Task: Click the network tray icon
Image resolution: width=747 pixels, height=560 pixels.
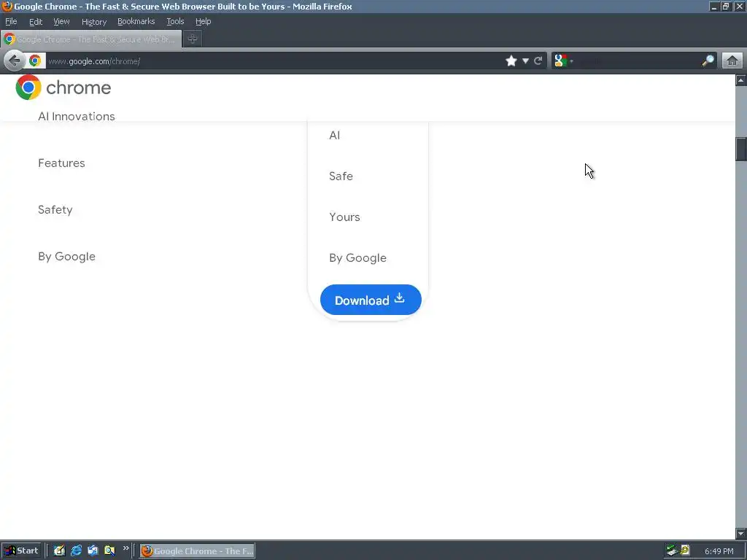Action: point(672,551)
